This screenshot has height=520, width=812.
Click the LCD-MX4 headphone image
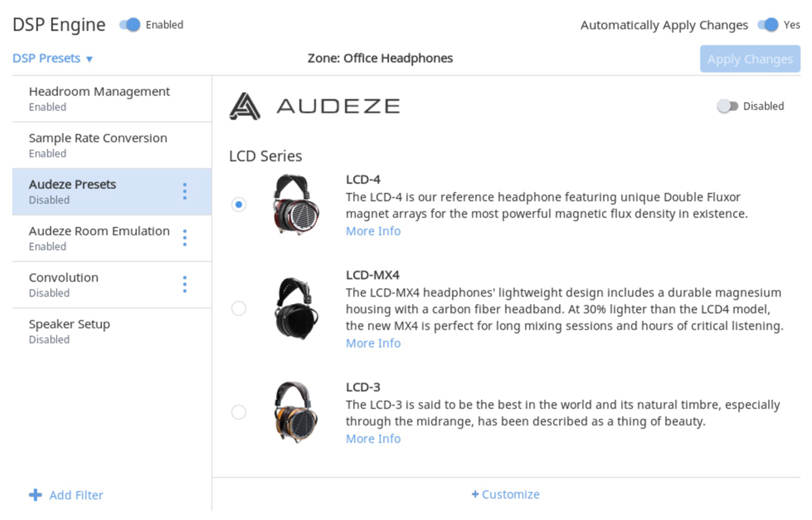point(296,309)
